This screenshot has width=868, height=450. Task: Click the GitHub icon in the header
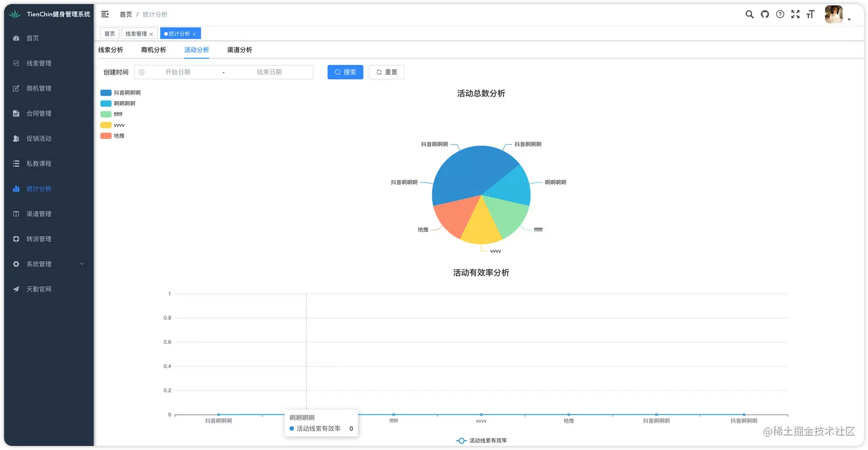[x=765, y=14]
